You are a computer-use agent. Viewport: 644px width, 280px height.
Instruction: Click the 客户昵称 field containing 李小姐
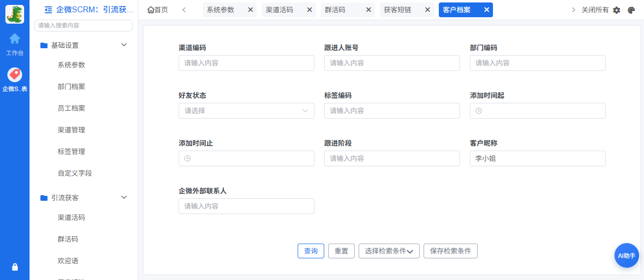tap(538, 158)
